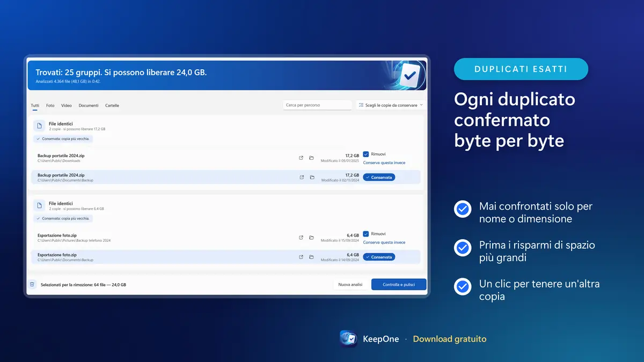Select 'Backup portatile 2024.zip' in Documents\Backup
This screenshot has width=644, height=362.
61,175
